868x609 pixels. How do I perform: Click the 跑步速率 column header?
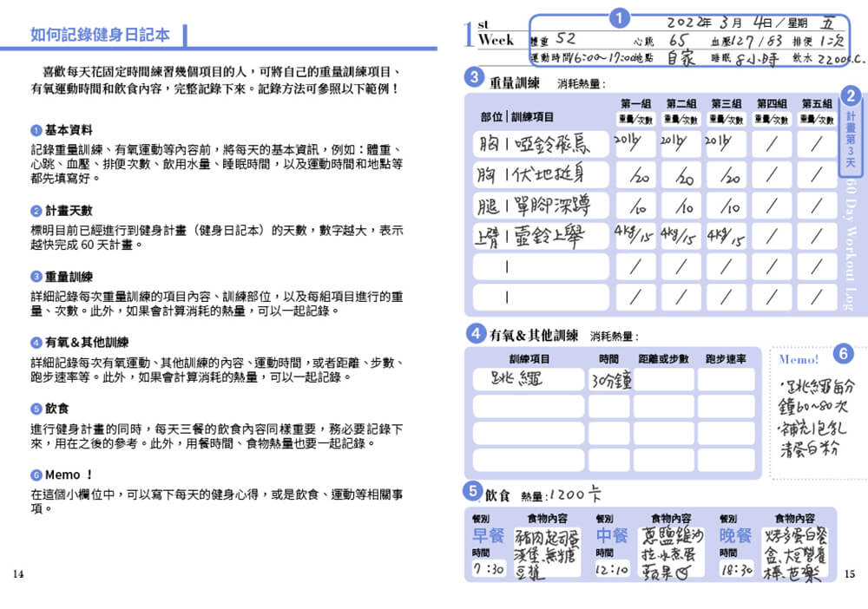coord(726,359)
